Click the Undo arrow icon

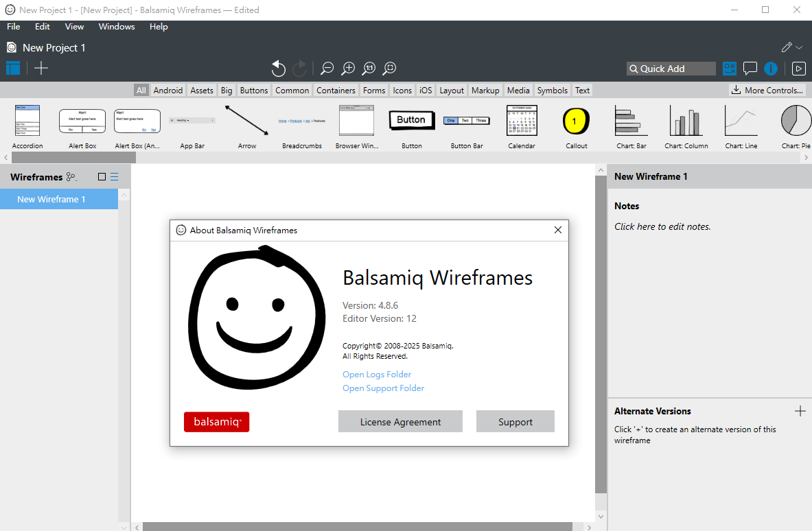(x=278, y=68)
